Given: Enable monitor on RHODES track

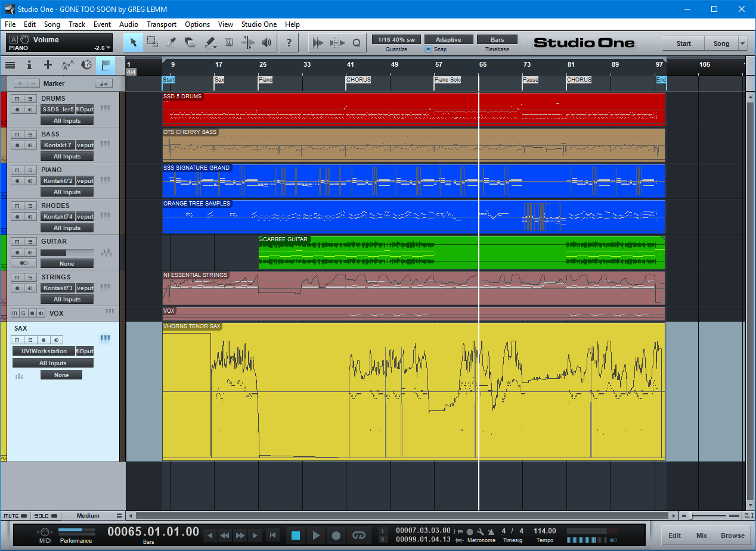Looking at the screenshot, I should (30, 216).
